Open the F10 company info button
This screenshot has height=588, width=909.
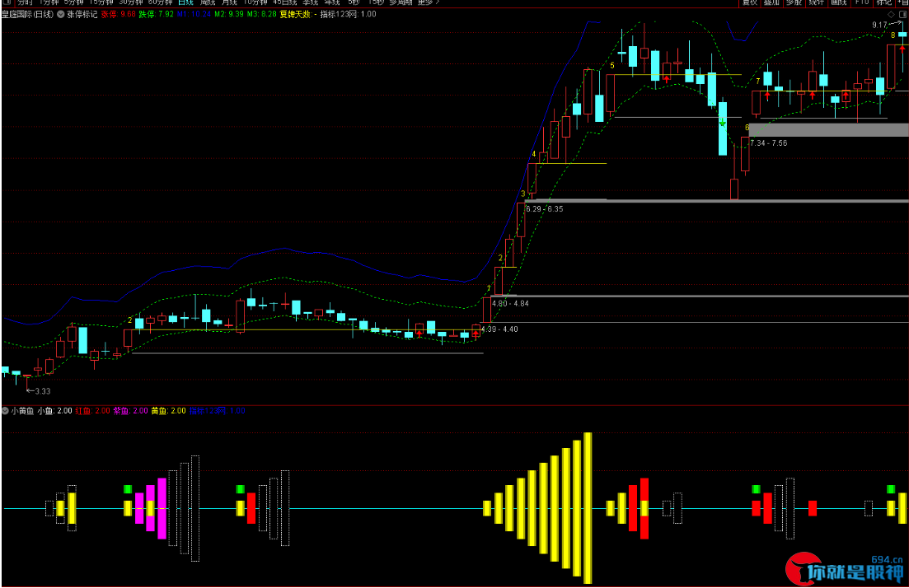(x=862, y=2)
